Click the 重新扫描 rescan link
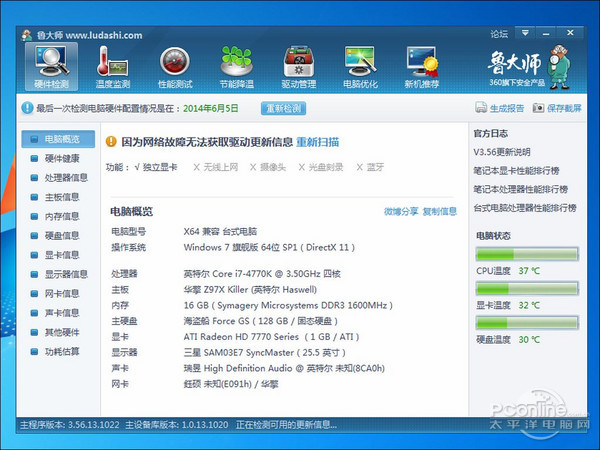Image resolution: width=600 pixels, height=450 pixels. click(317, 142)
